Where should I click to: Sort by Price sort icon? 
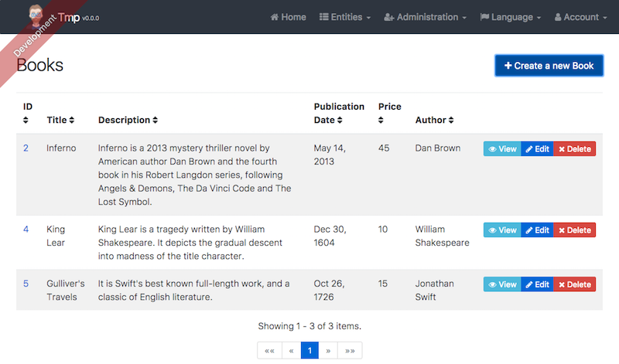[381, 121]
